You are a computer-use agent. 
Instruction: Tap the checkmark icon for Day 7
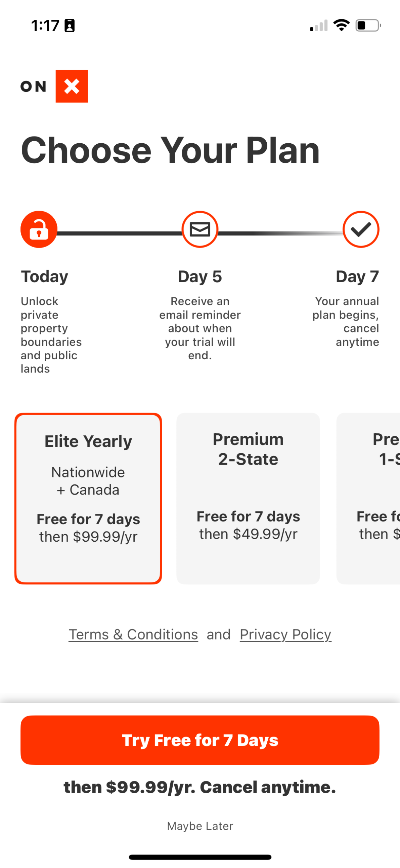(361, 229)
